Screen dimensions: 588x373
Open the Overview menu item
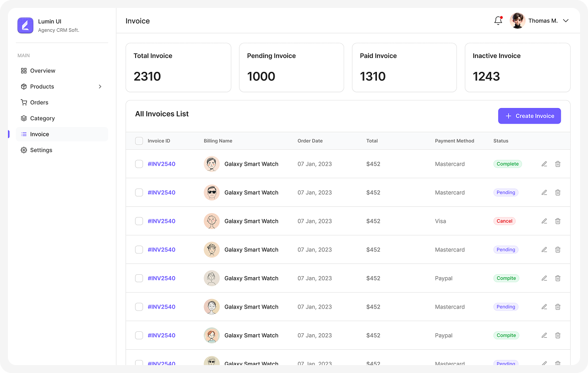click(42, 71)
